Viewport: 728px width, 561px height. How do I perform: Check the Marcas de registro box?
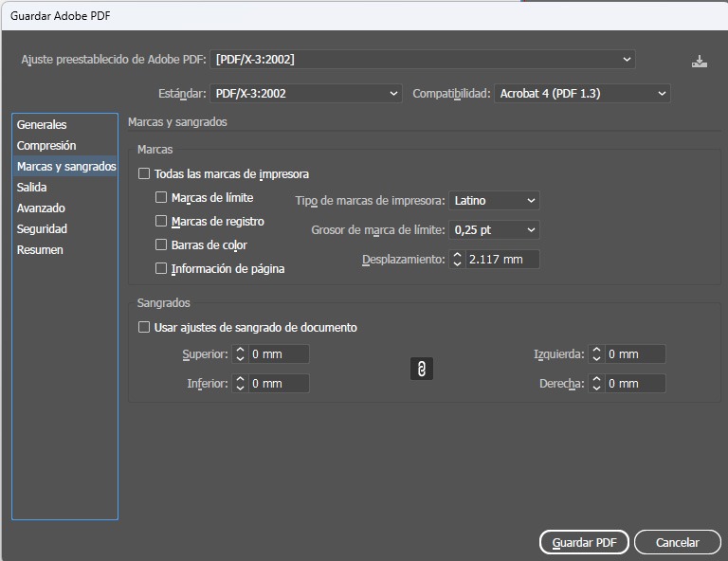pyautogui.click(x=161, y=222)
